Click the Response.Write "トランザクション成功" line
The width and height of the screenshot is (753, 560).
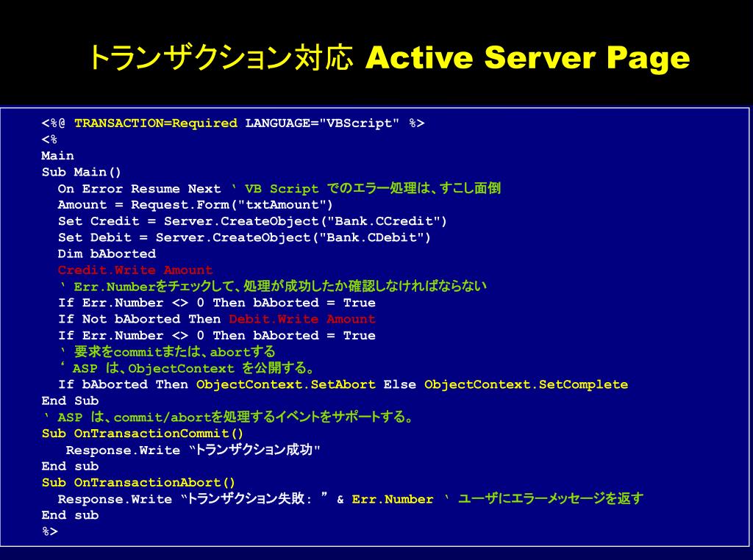pos(193,450)
